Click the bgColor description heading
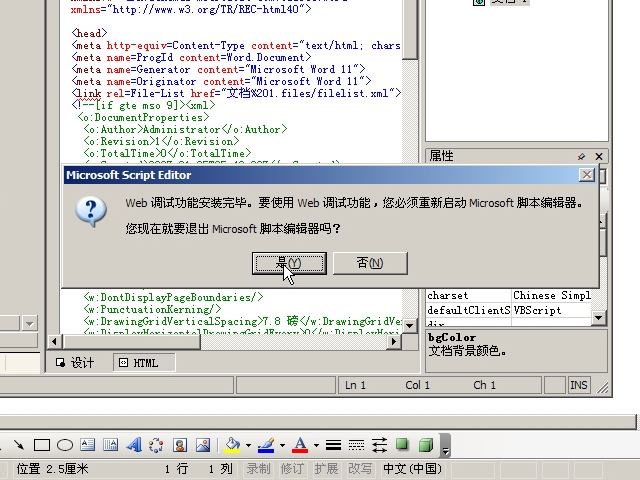Image resolution: width=640 pixels, height=480 pixels. (452, 338)
